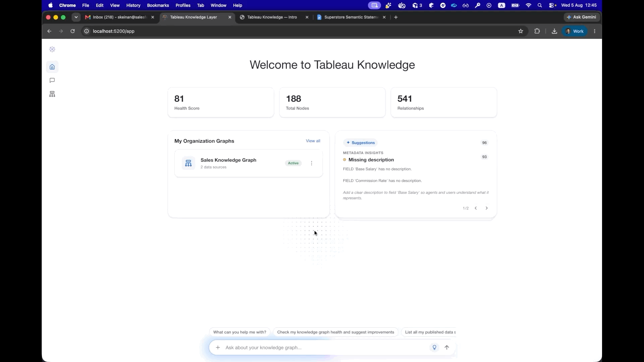Click the browser forward button
The width and height of the screenshot is (644, 362).
[61, 31]
